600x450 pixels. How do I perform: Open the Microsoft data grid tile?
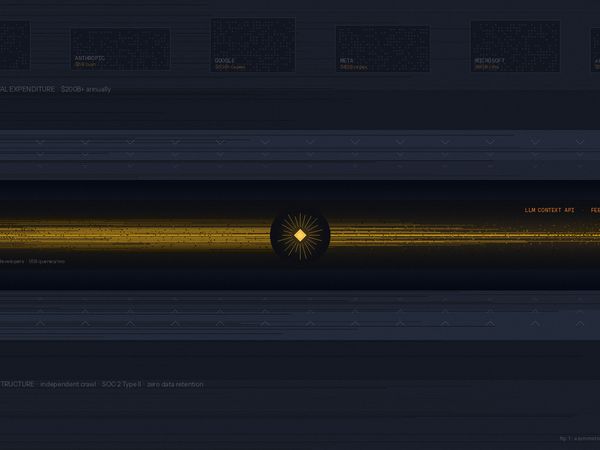tap(514, 46)
